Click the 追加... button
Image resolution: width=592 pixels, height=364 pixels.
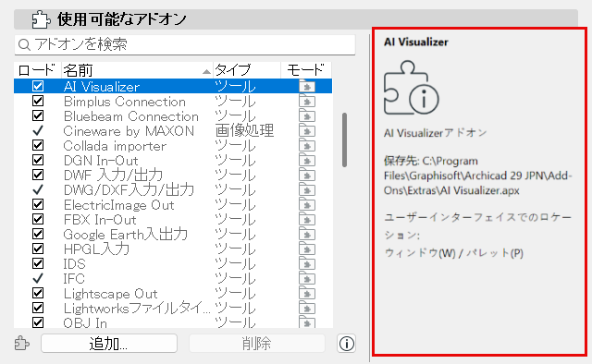109,344
